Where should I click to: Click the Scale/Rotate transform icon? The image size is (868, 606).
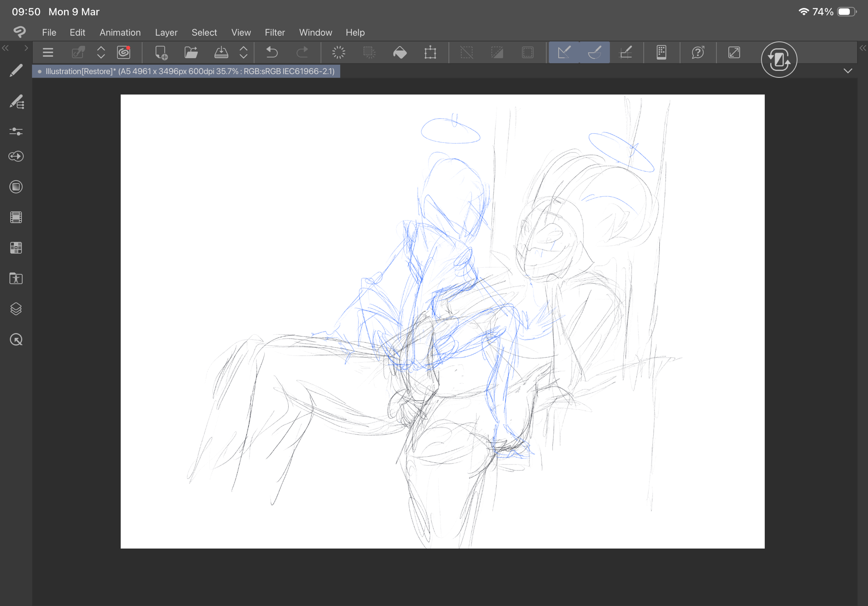[x=430, y=53]
